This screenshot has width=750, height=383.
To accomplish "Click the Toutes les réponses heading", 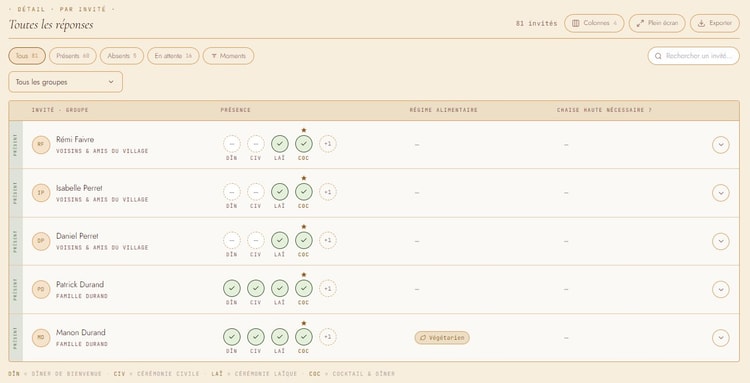I will (x=51, y=25).
